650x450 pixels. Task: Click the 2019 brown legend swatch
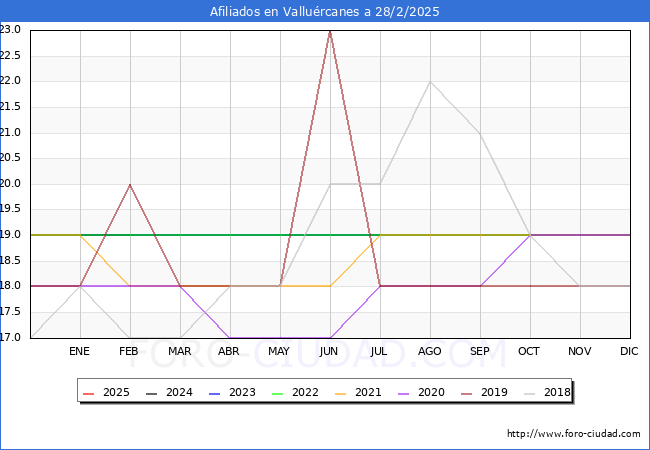pyautogui.click(x=466, y=393)
